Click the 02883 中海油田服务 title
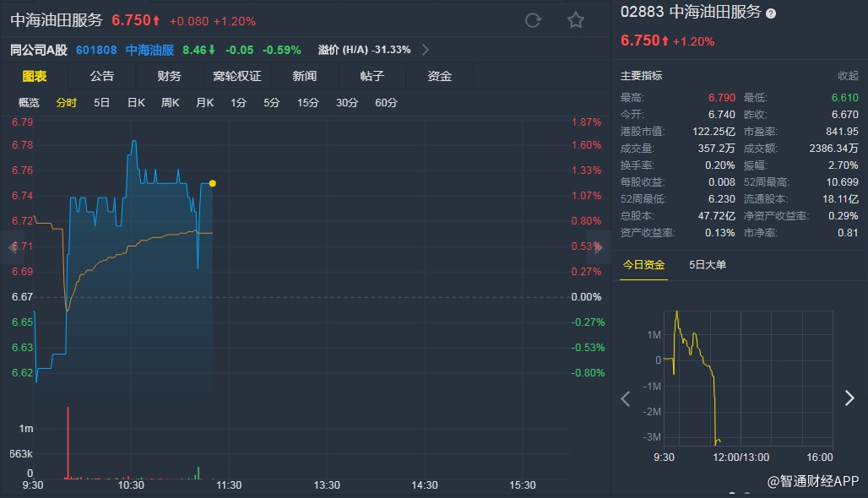This screenshot has height=498, width=868. (x=691, y=12)
